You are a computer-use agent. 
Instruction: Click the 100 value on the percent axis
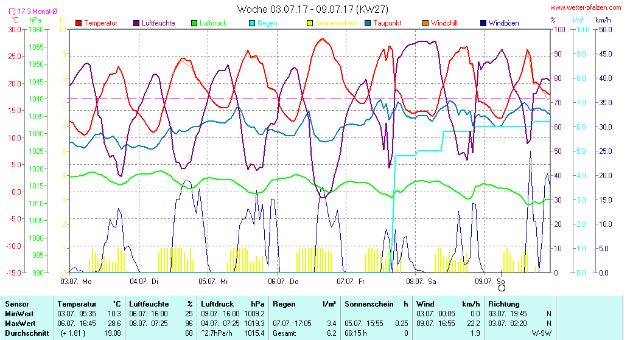559,30
